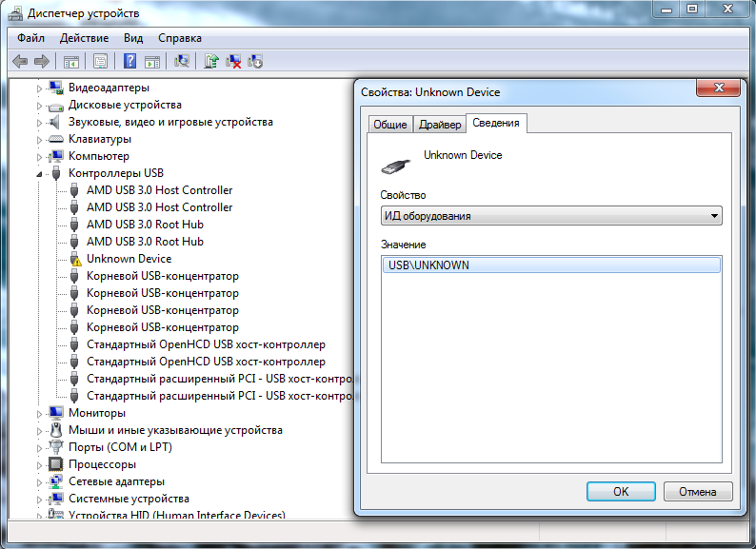This screenshot has width=756, height=549.
Task: Expand the Видеоадаптеры node
Action: 40,88
